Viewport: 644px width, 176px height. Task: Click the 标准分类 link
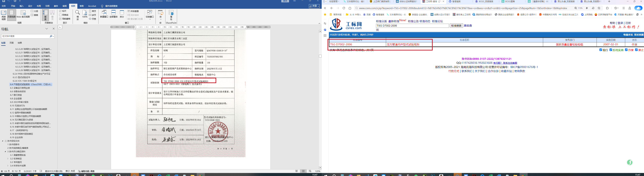click(381, 21)
